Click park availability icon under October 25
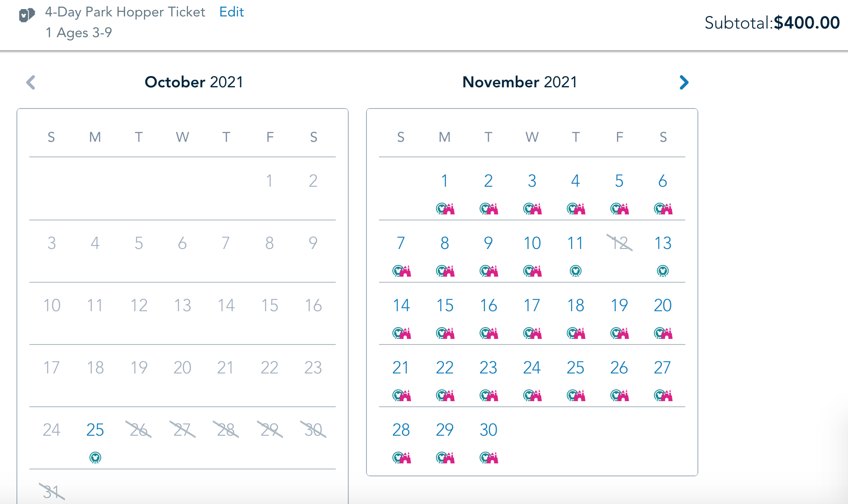The width and height of the screenshot is (848, 504). (x=95, y=457)
